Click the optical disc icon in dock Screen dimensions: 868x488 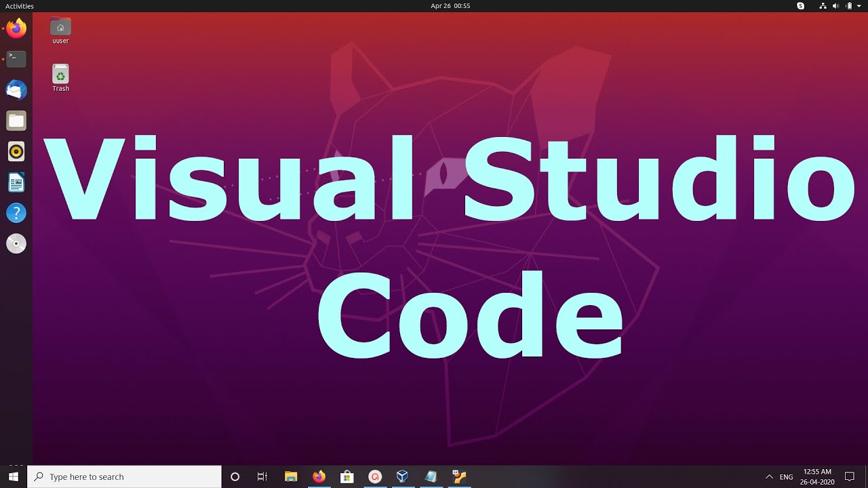pyautogui.click(x=16, y=243)
